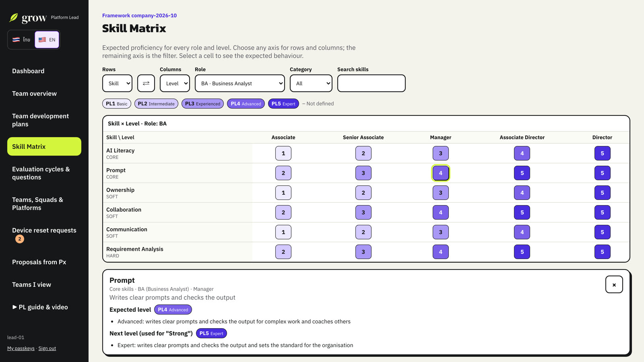Open Teams I view
This screenshot has width=644, height=362.
tap(44, 285)
